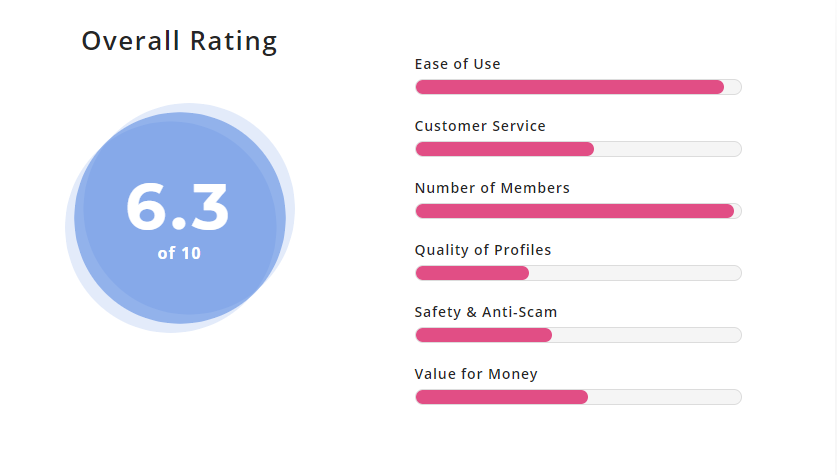Click the 'of 10' text in circle
Viewport: 837px width, 475px height.
click(x=179, y=254)
